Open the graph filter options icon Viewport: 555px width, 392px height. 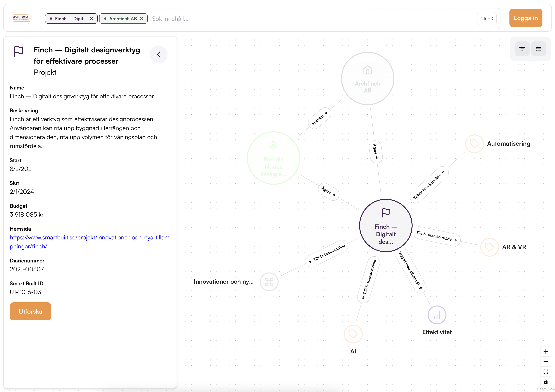[x=522, y=49]
